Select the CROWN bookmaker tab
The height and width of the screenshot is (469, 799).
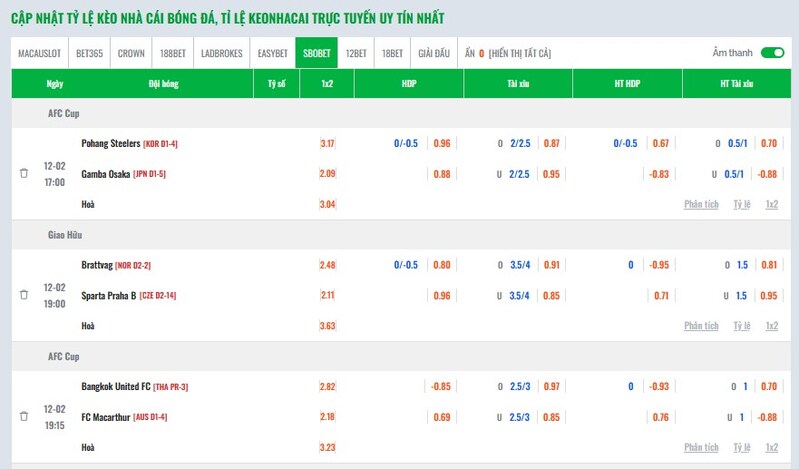click(131, 53)
